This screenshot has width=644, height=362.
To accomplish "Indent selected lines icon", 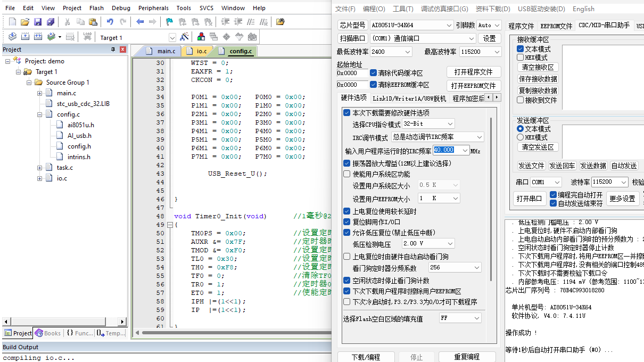I will click(225, 22).
